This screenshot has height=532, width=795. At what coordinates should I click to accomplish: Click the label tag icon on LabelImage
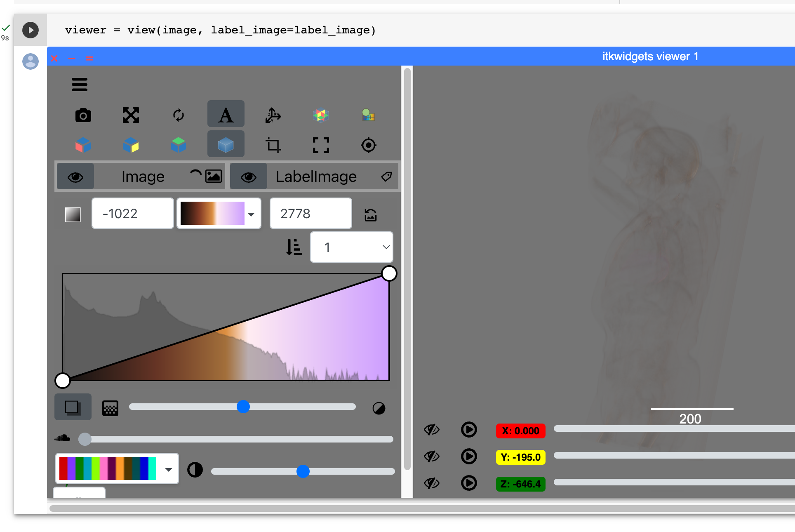[x=386, y=177]
